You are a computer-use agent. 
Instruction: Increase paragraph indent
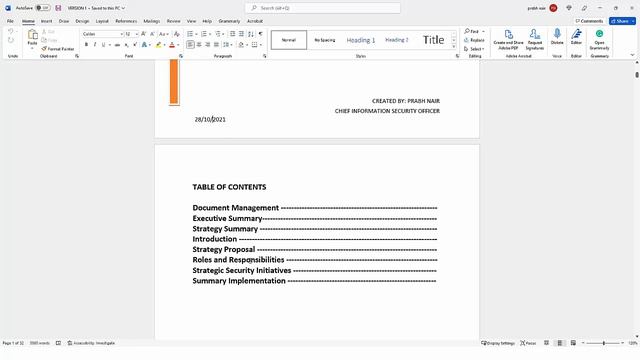click(241, 34)
